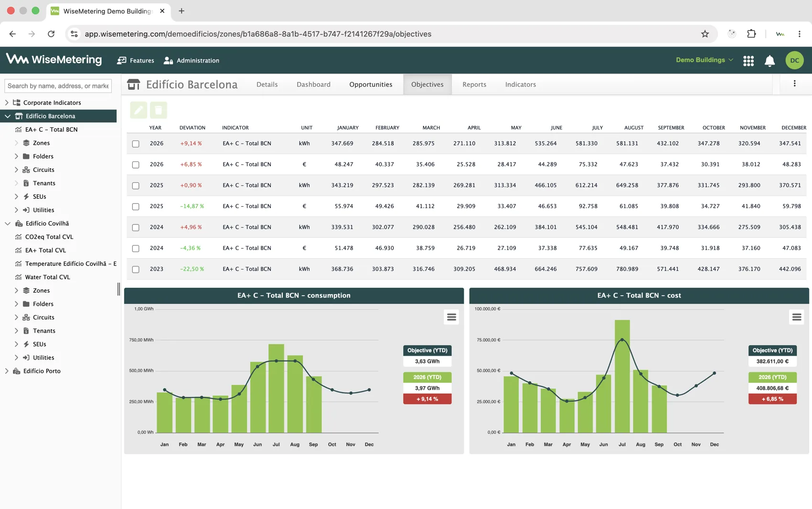Switch to the Reports tab

tap(474, 85)
